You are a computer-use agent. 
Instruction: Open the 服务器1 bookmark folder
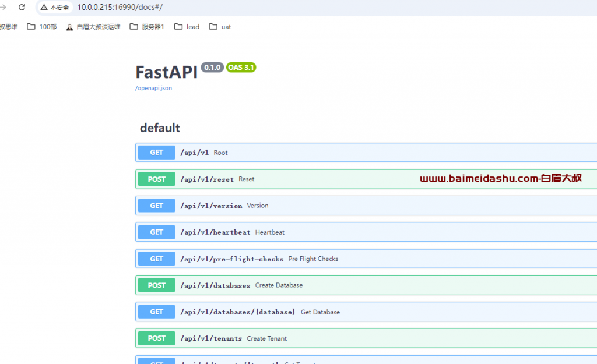147,27
